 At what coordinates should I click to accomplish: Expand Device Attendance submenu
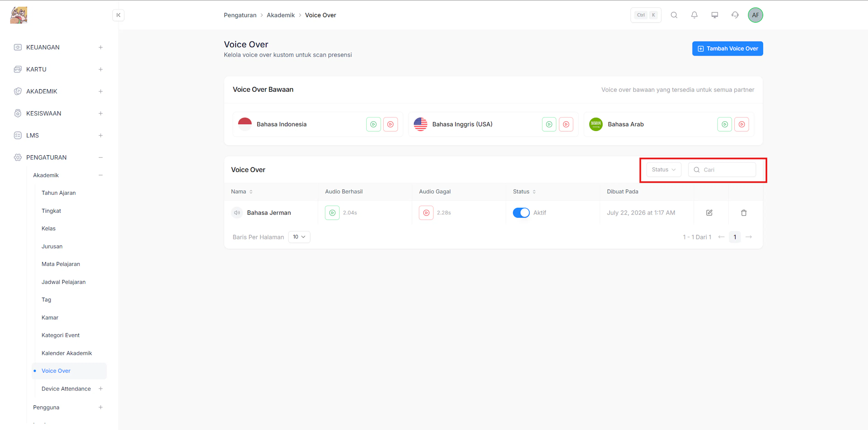click(x=100, y=389)
